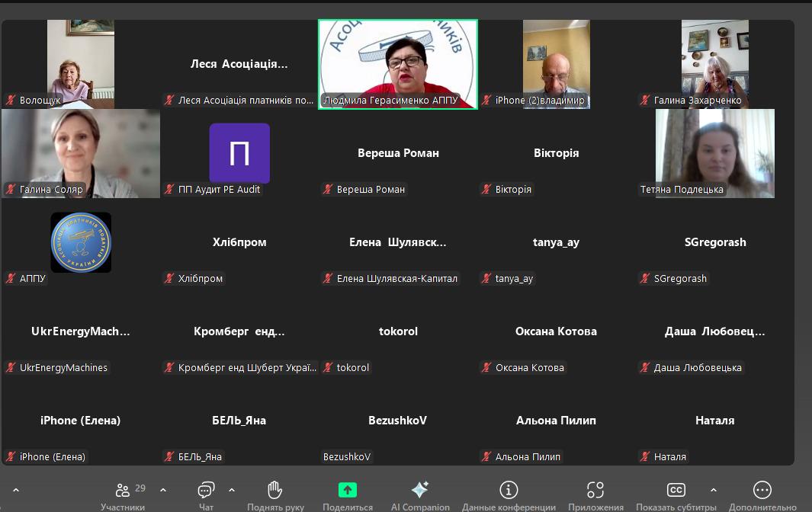The width and height of the screenshot is (812, 512).
Task: Click the BezushkoV bottom name label
Action: click(347, 456)
